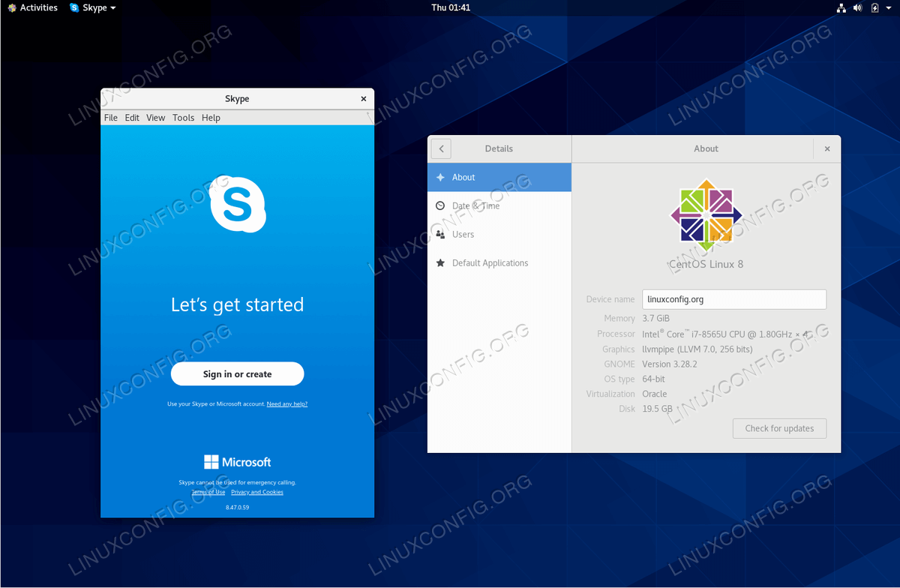The image size is (900, 588).
Task: Open the Tools menu in Skype
Action: (x=183, y=118)
